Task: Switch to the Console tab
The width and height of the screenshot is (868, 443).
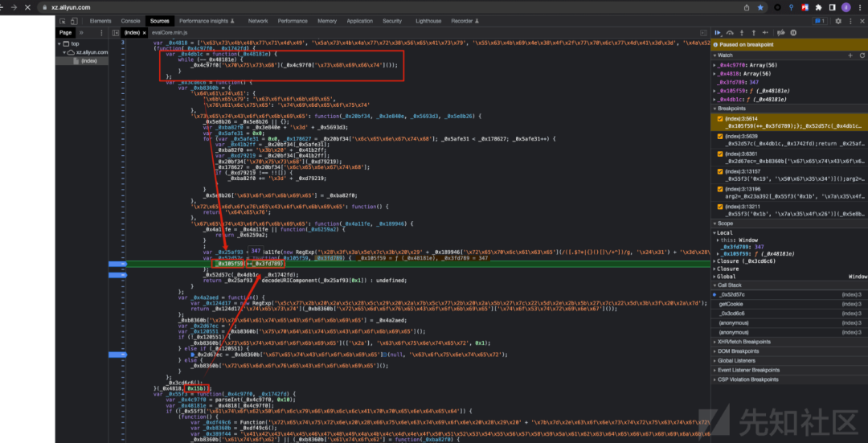Action: click(x=131, y=21)
